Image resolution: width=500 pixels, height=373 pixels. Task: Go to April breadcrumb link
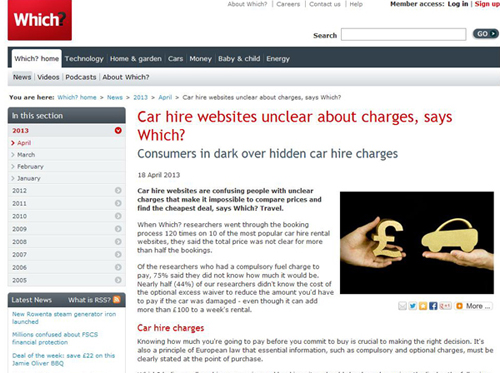pyautogui.click(x=165, y=97)
